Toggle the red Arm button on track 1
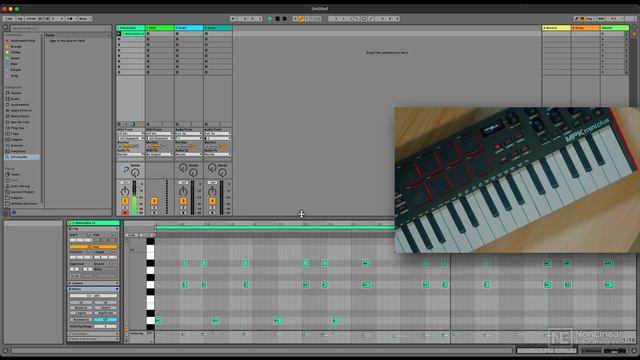 (125, 213)
